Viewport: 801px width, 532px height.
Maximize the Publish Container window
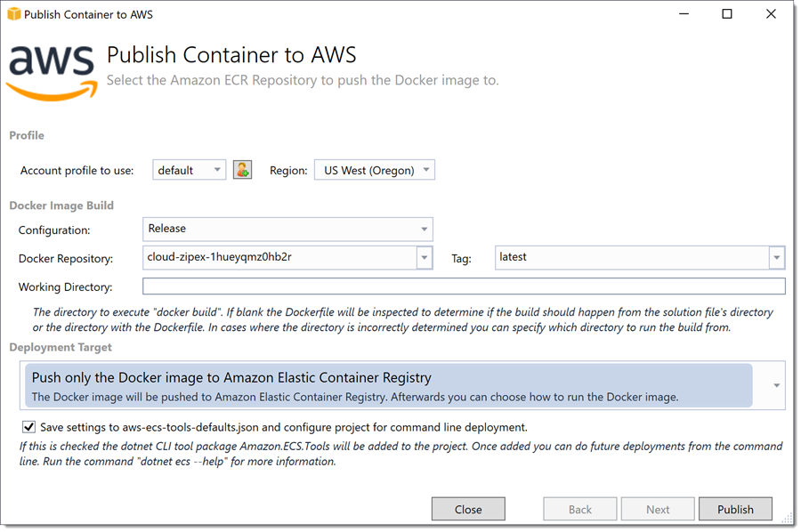click(726, 13)
